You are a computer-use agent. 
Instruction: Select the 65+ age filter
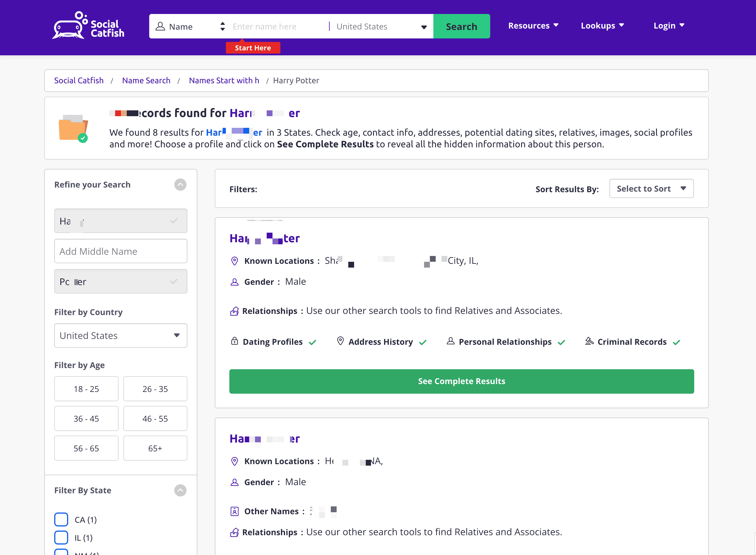click(x=155, y=448)
